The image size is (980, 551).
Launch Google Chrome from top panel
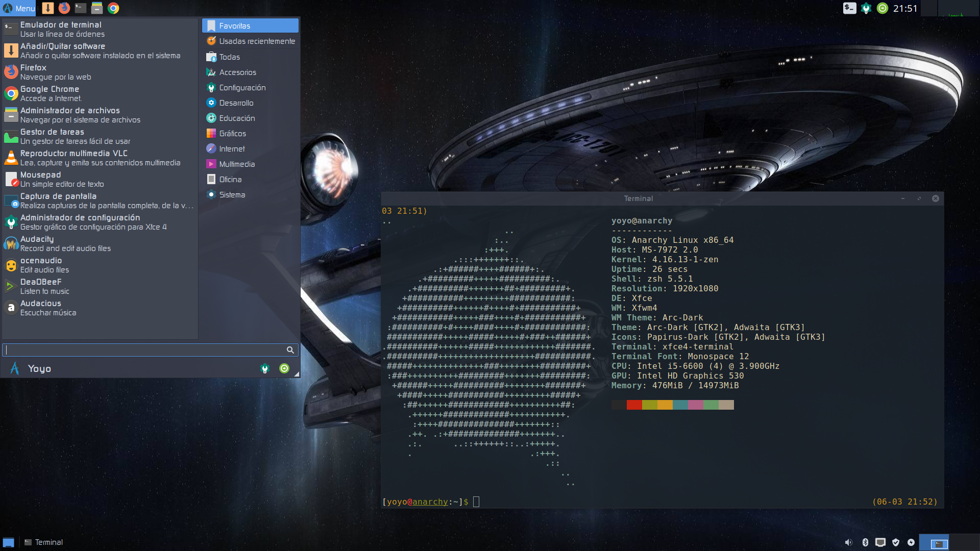113,8
